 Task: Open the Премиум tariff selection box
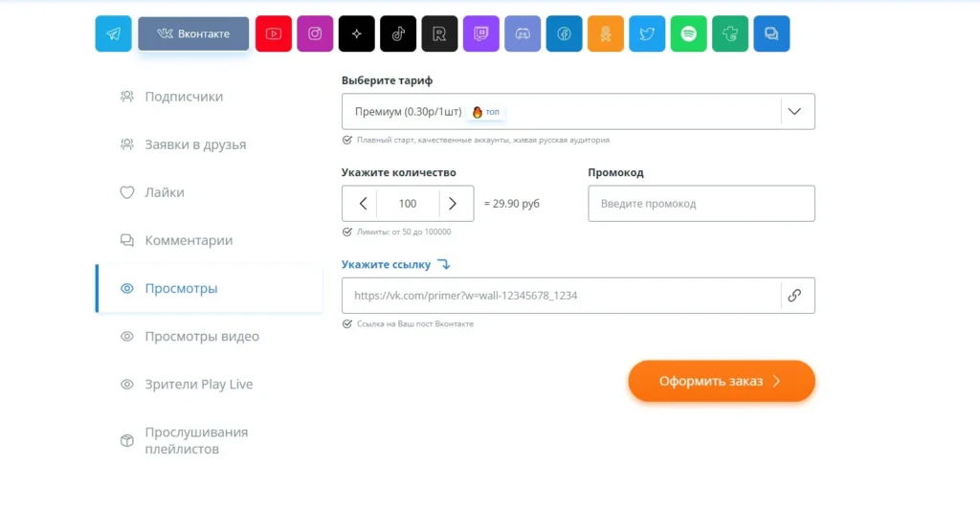pos(578,111)
